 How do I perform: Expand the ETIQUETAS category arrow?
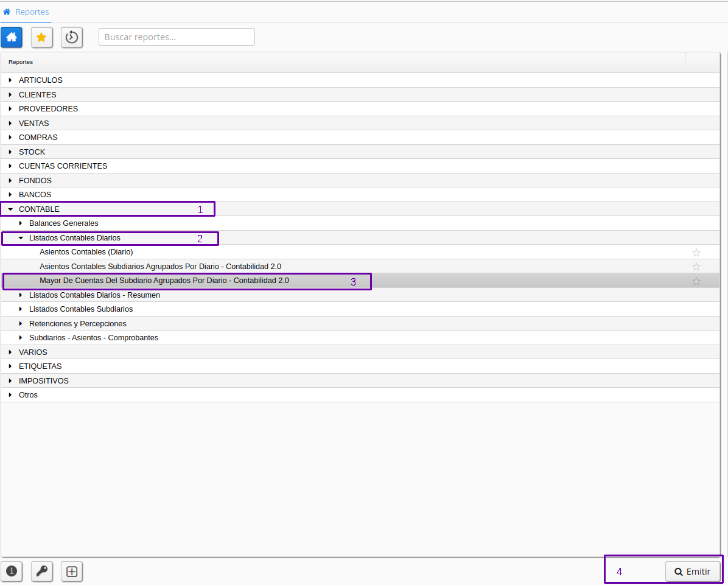pos(10,366)
